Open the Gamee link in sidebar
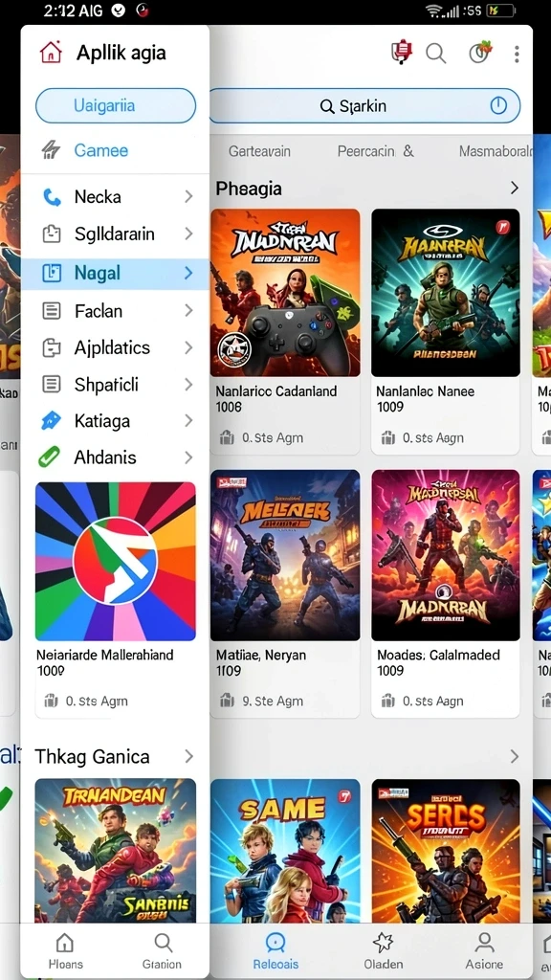This screenshot has width=551, height=980. click(100, 150)
